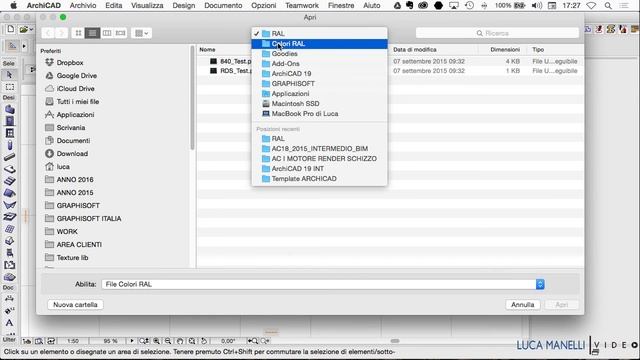Click the Ricerca search field

coord(497,33)
